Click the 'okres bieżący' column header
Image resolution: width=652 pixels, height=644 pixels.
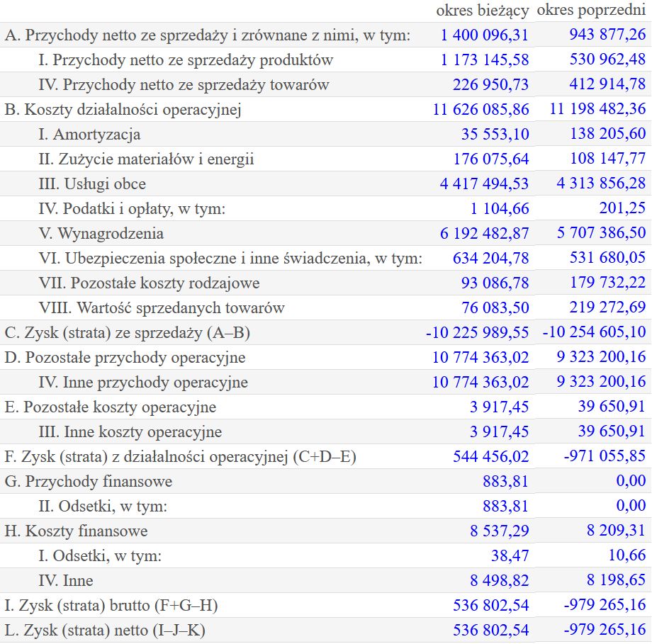point(483,11)
